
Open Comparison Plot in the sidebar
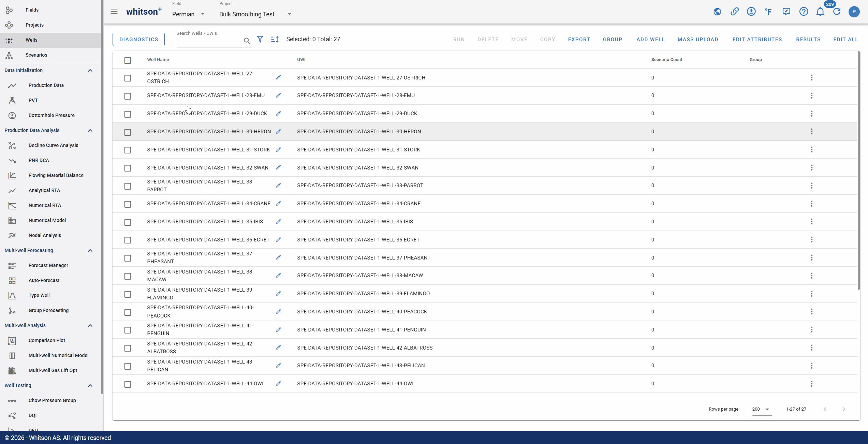click(50, 340)
